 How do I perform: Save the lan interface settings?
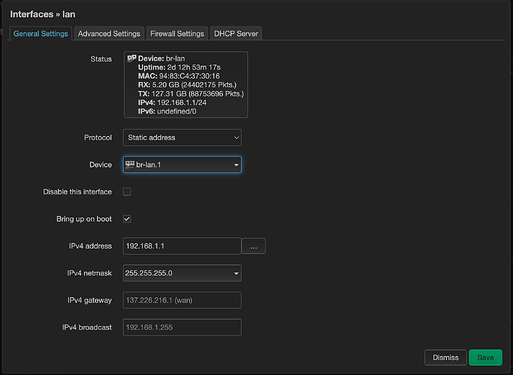(485, 358)
